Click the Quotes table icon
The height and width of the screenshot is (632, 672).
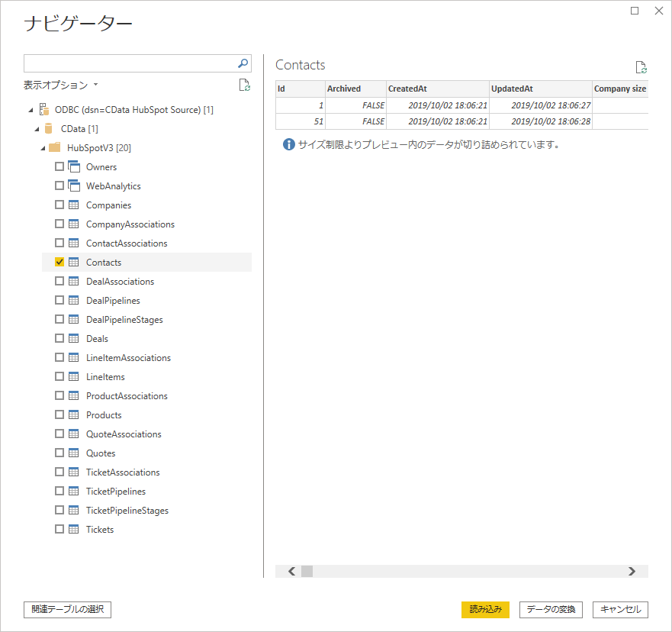tap(74, 453)
